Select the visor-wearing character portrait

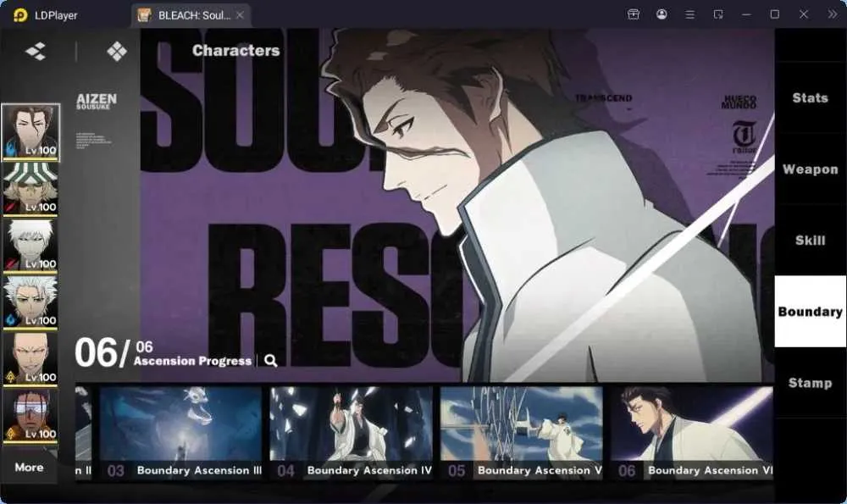coord(30,415)
